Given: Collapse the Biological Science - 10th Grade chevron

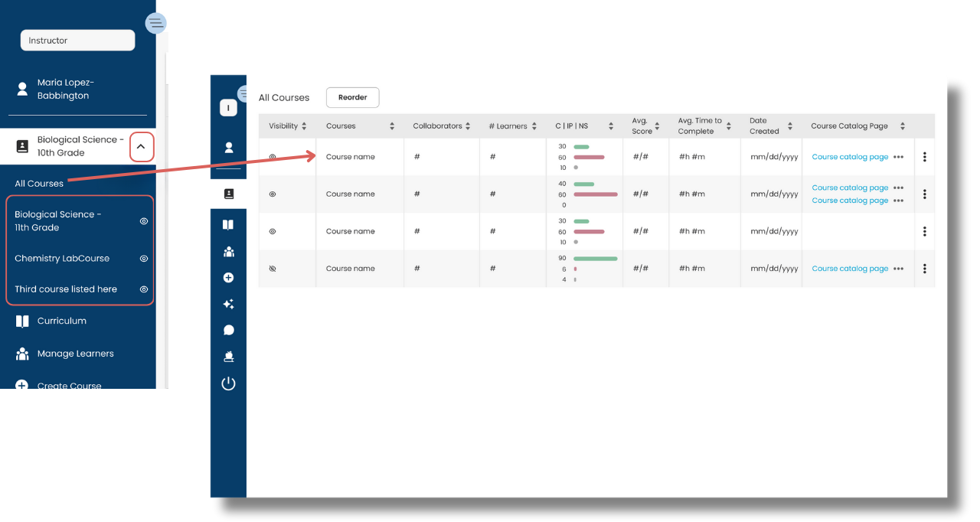Looking at the screenshot, I should click(141, 147).
